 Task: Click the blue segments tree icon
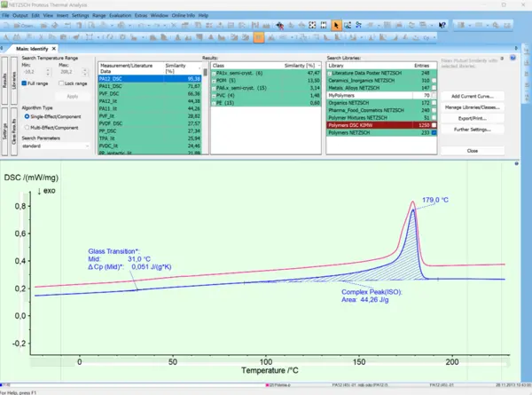[x=358, y=26]
